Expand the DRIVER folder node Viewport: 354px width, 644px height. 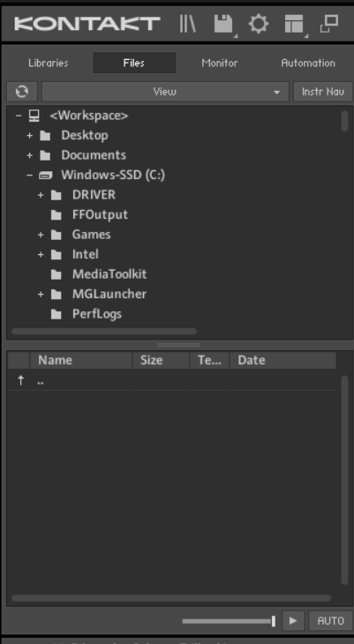41,195
